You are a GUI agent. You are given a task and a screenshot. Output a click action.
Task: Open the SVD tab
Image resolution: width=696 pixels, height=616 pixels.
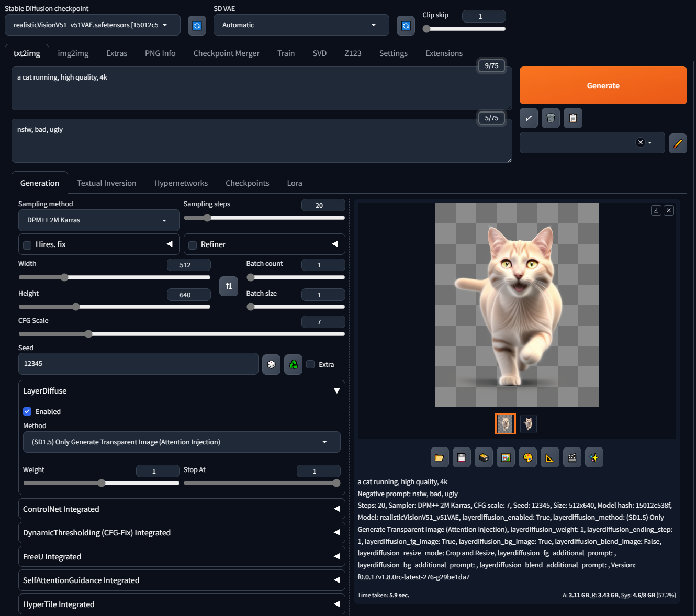pyautogui.click(x=320, y=53)
